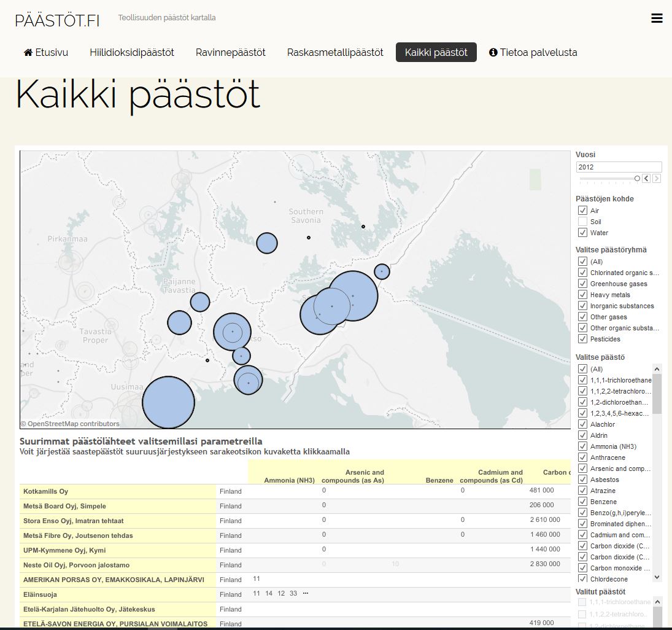Step year forward with right arrow
The height and width of the screenshot is (630, 672).
(657, 179)
